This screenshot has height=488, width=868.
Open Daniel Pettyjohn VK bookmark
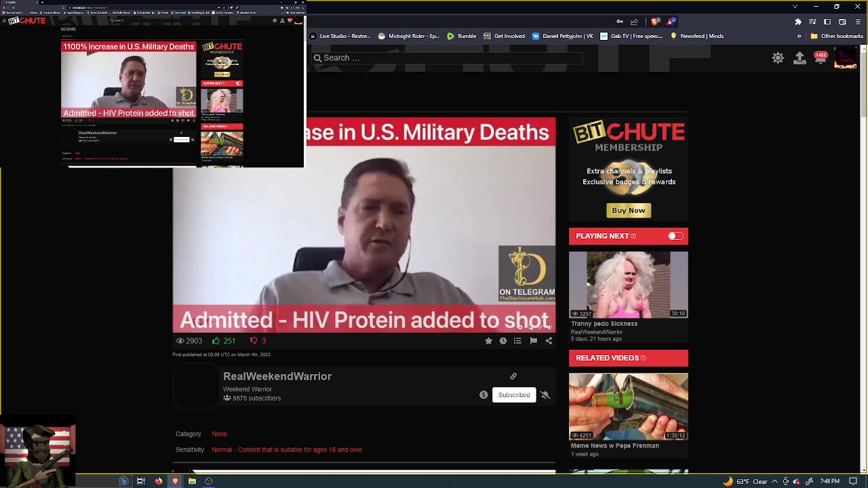pos(563,36)
